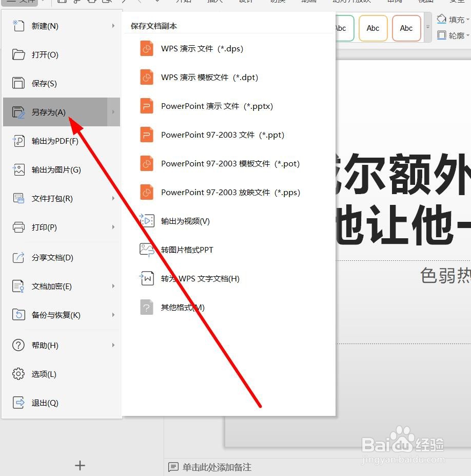Viewport: 471px width, 476px height.
Task: Open 选项(L) settings
Action: coord(44,374)
